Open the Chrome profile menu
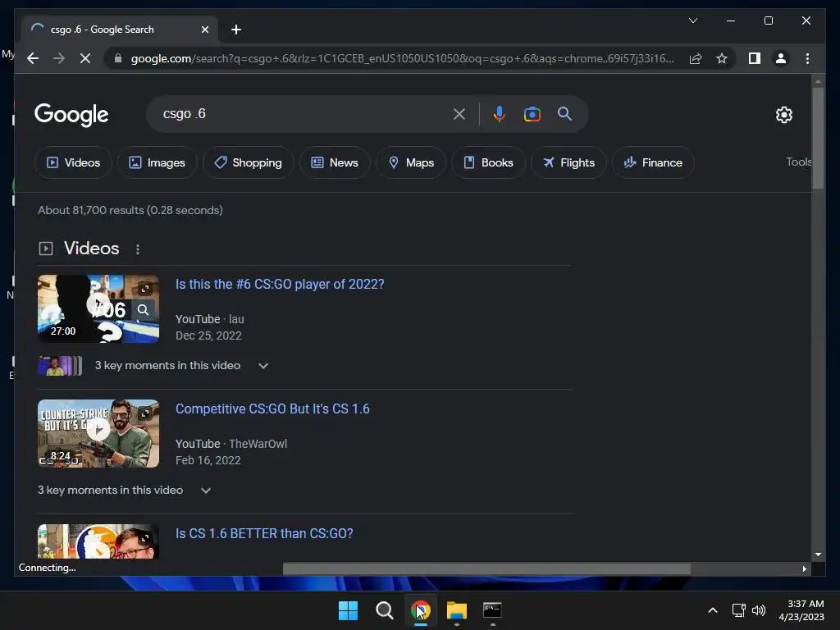 tap(781, 58)
